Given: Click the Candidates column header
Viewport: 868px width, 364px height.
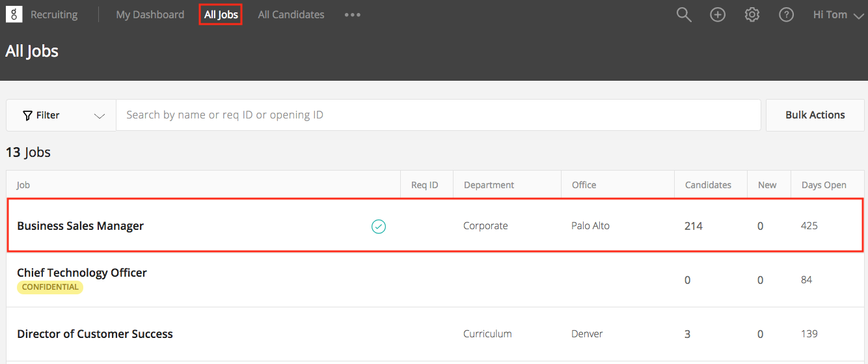Looking at the screenshot, I should click(x=708, y=185).
